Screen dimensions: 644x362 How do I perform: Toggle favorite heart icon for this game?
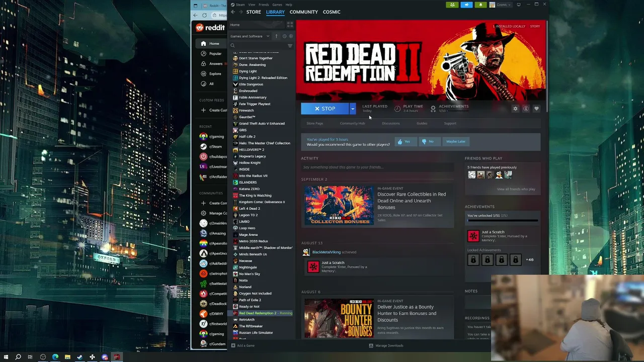pos(536,109)
